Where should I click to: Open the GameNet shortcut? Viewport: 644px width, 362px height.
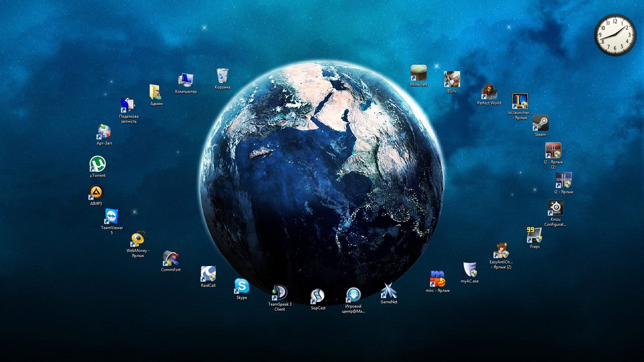(x=388, y=291)
